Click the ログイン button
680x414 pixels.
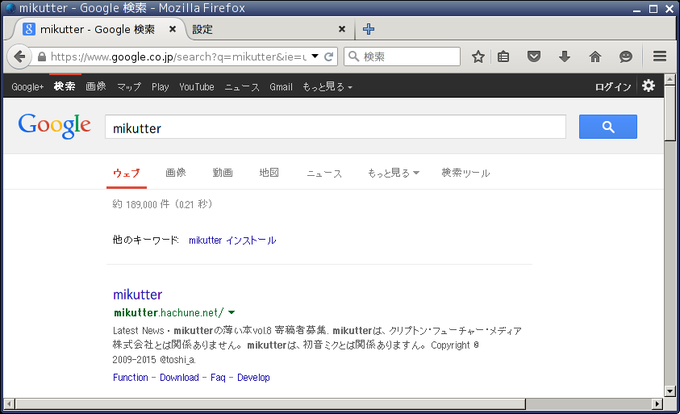pos(613,87)
